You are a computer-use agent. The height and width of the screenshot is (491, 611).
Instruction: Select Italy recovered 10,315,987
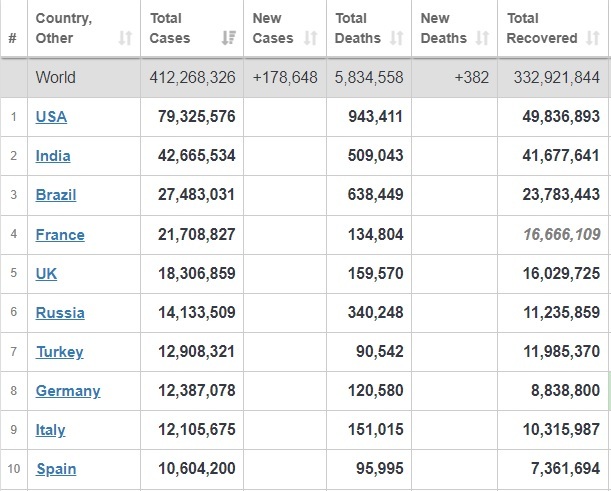[x=561, y=429]
